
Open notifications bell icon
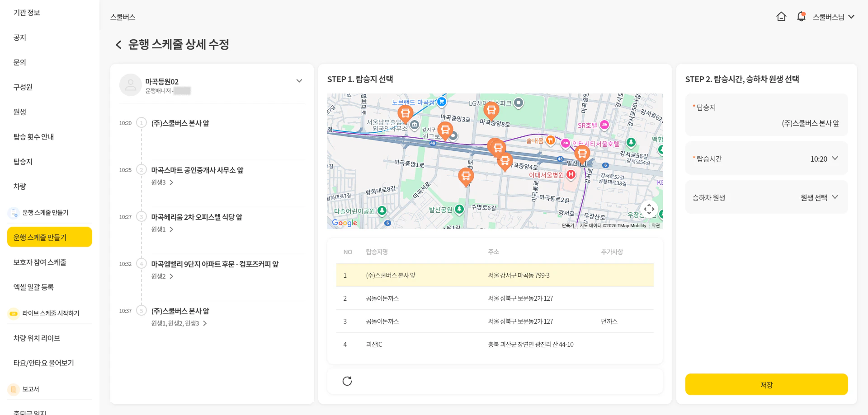point(801,17)
